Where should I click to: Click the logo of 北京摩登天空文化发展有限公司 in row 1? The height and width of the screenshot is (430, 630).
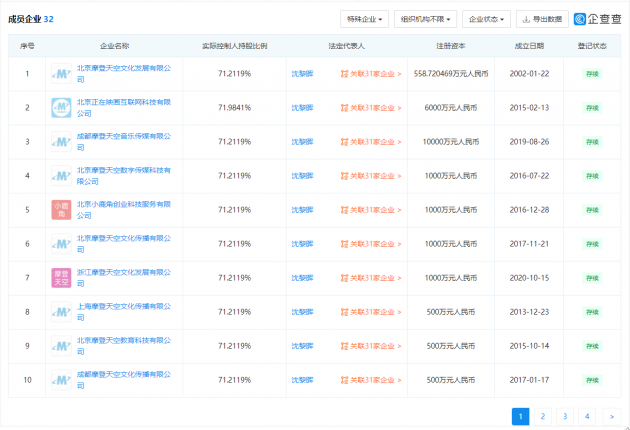click(61, 74)
